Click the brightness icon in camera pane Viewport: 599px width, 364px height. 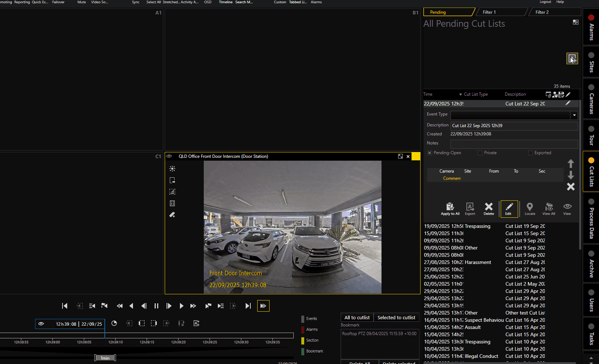[172, 169]
